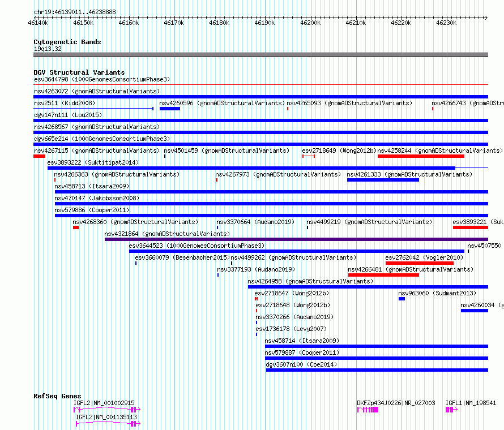504x430 pixels.
Task: Click the 46150k ruler position
Action: click(83, 23)
